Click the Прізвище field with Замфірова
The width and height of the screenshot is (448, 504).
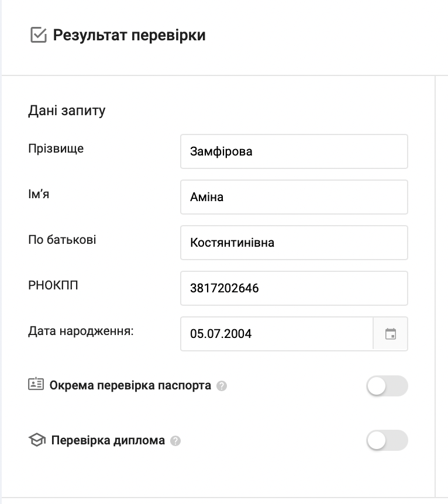click(x=294, y=151)
